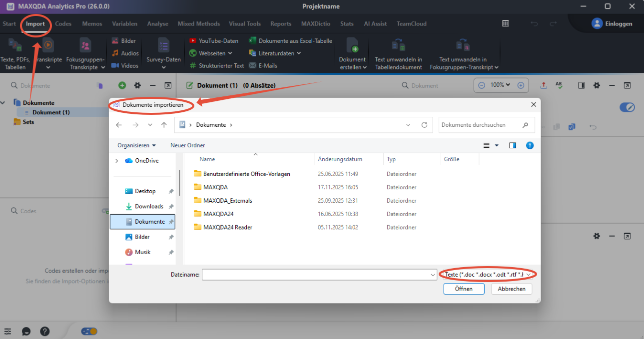This screenshot has width=644, height=339.
Task: Select the MAXQDA_Externals folder
Action: pos(227,201)
